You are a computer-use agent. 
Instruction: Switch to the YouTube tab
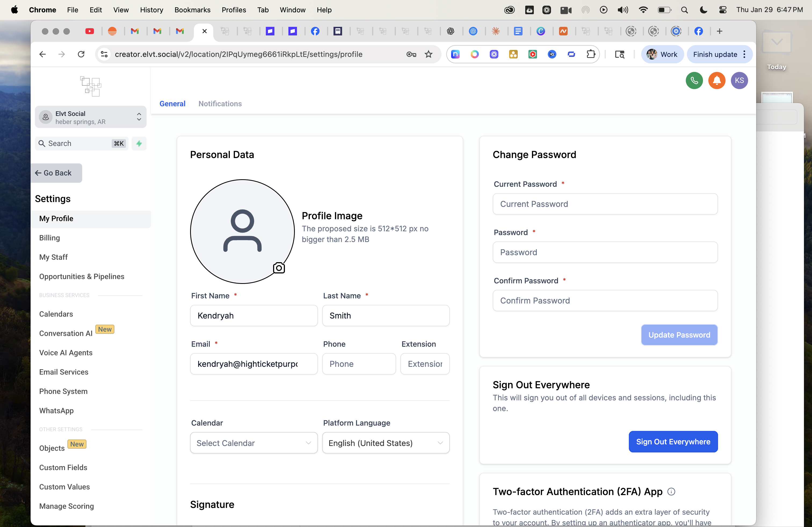click(89, 31)
